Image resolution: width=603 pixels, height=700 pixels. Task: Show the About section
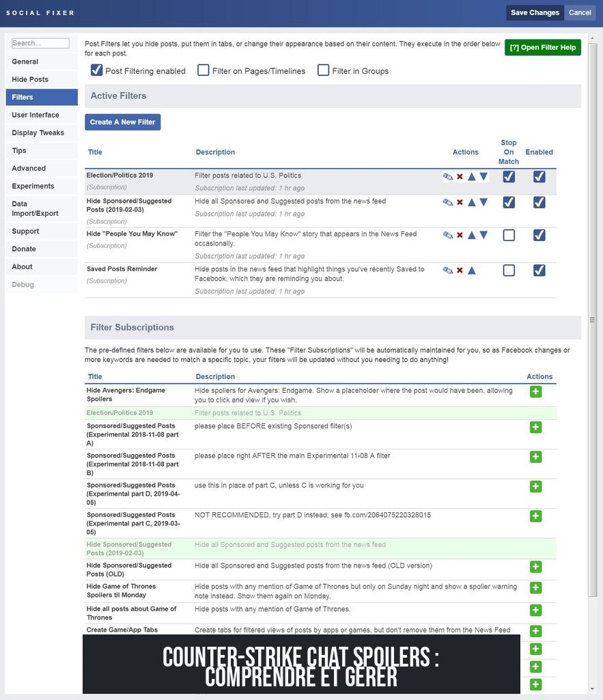[42, 267]
